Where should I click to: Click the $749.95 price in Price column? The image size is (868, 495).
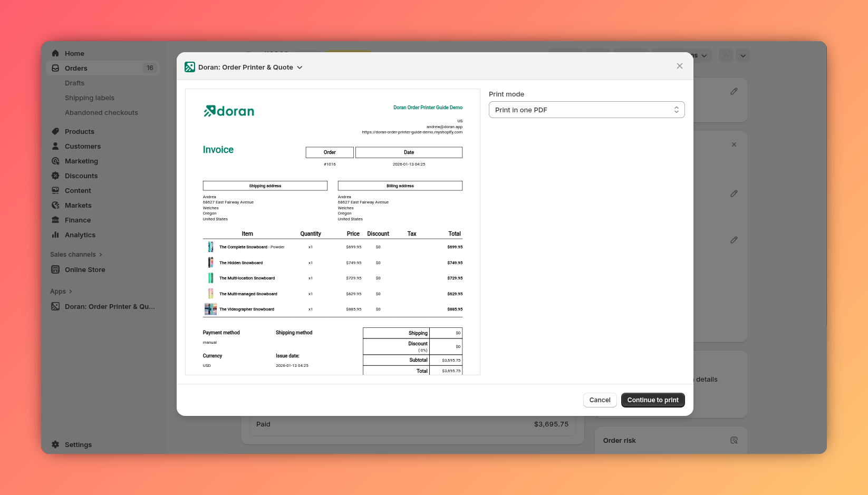pyautogui.click(x=354, y=263)
